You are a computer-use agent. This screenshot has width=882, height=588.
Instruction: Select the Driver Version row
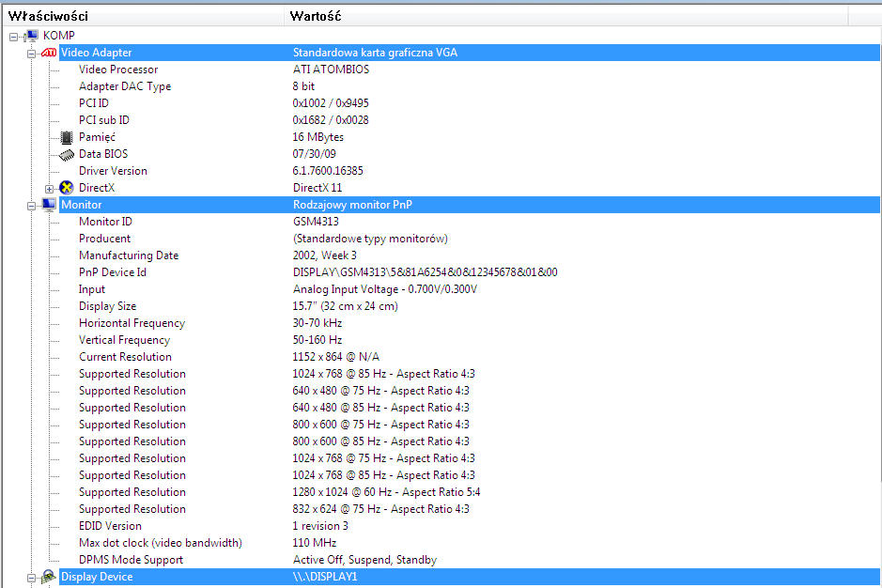pyautogui.click(x=113, y=171)
